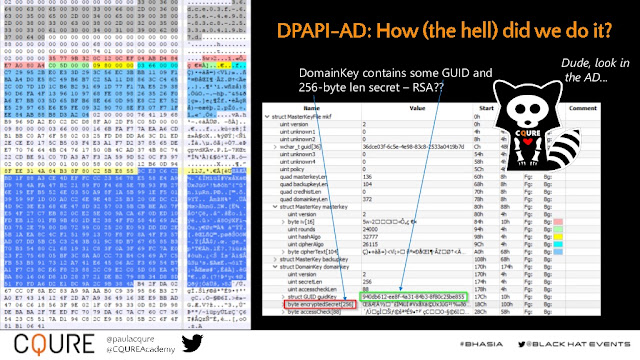The height and width of the screenshot is (360, 640).
Task: Expand the struct MasterKey backupkey node
Action: click(x=275, y=260)
